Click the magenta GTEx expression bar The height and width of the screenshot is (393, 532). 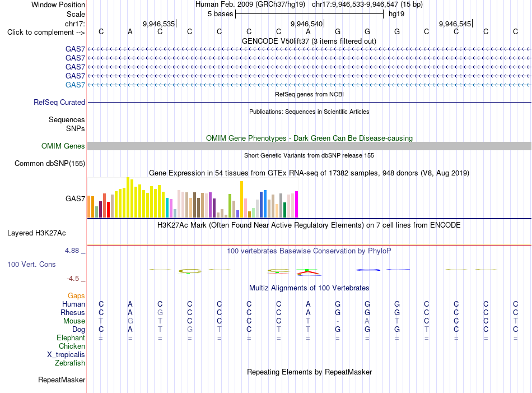(297, 204)
